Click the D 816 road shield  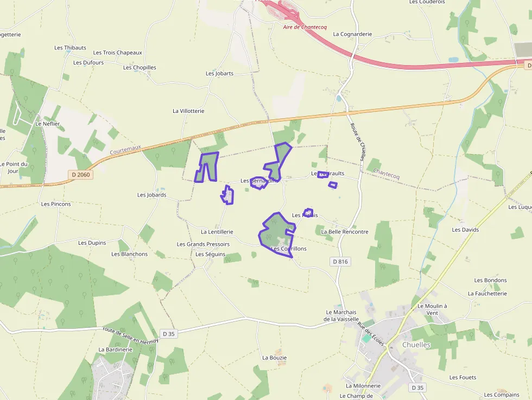tap(340, 262)
